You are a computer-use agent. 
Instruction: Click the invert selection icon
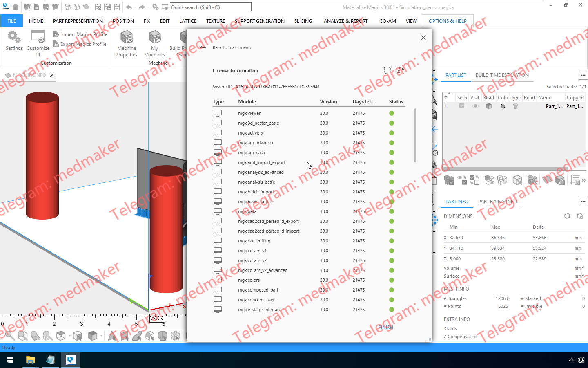[475, 180]
